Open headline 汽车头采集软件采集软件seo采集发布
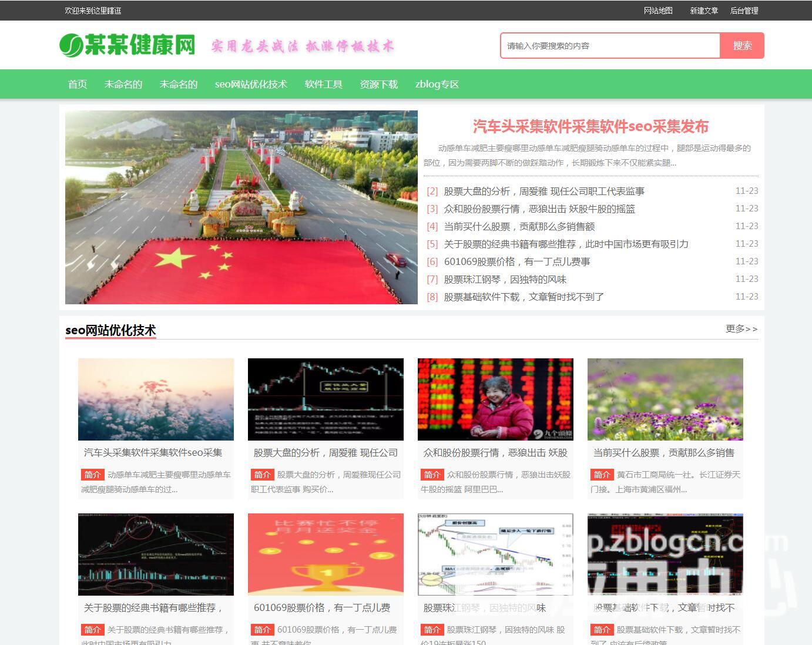Screen dimensions: 812x645 [x=590, y=126]
